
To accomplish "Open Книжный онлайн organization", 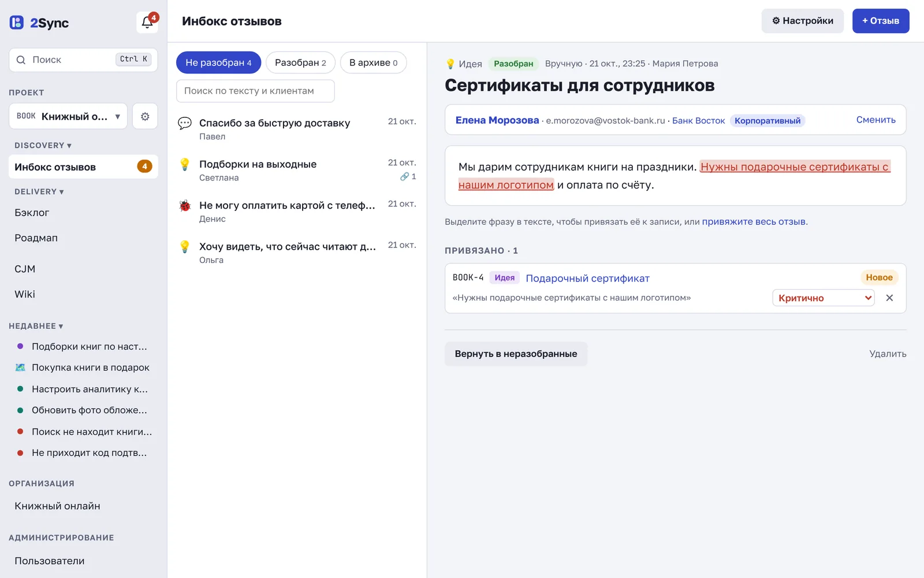I will pyautogui.click(x=83, y=506).
